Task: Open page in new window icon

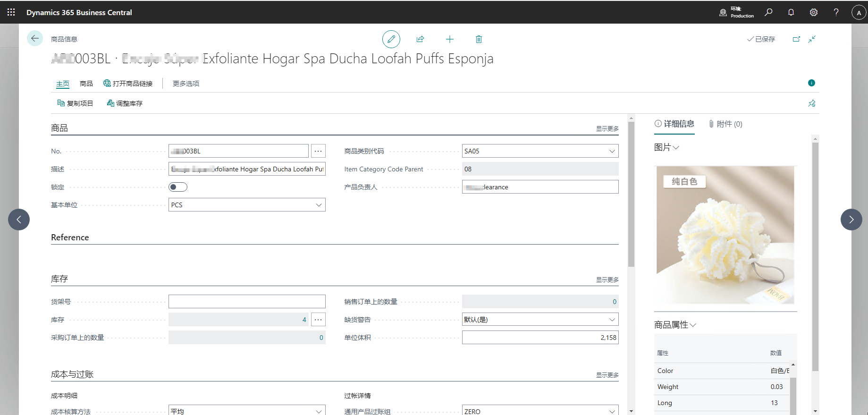Action: point(796,39)
